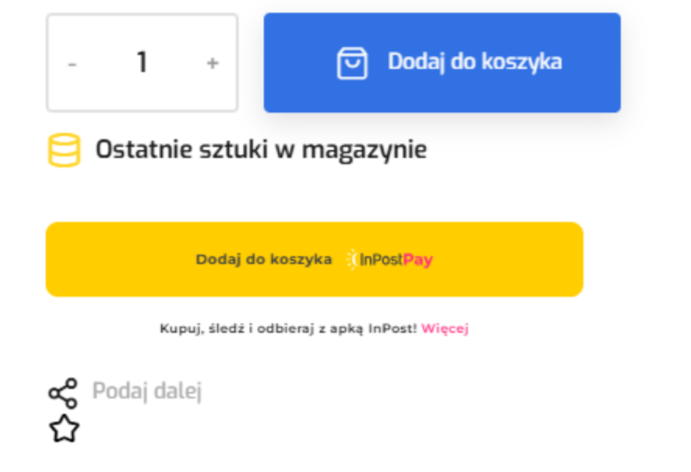Increase quantity with the plus button
This screenshot has height=472, width=691.
click(212, 63)
